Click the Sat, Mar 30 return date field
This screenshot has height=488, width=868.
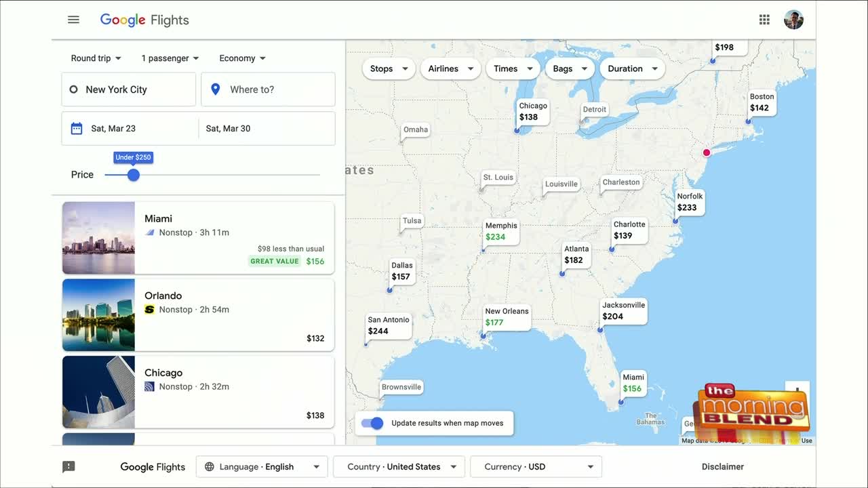tap(267, 128)
